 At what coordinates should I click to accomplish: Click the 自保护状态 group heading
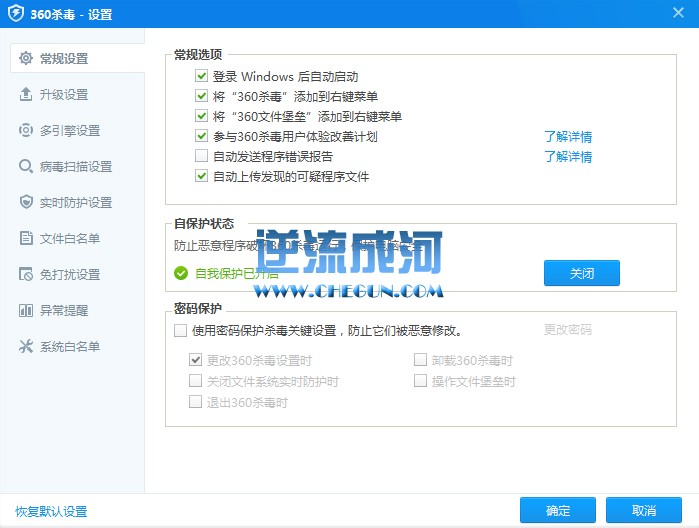tap(204, 223)
